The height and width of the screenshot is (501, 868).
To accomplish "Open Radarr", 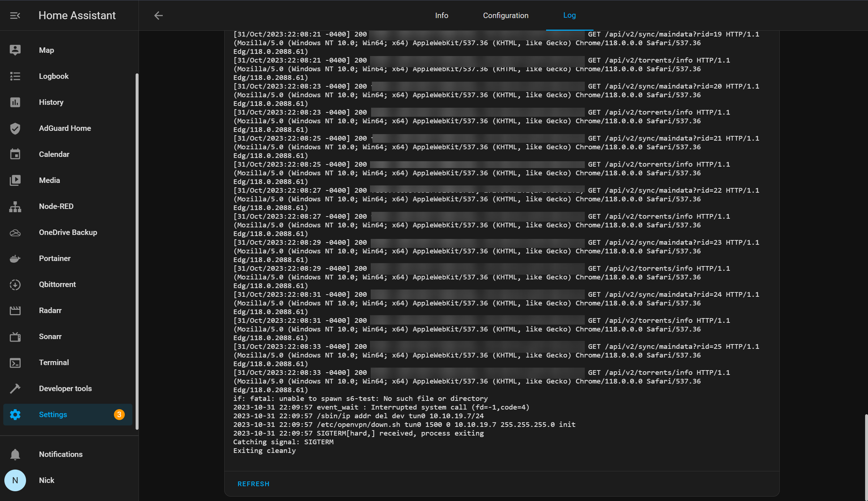I will tap(50, 310).
